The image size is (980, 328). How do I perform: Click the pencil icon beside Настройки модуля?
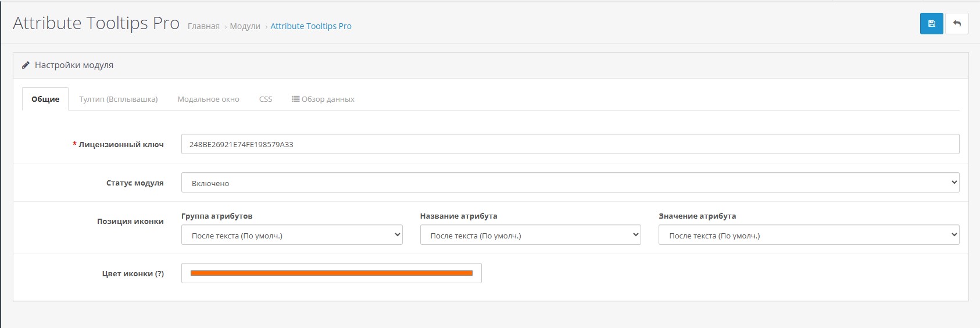(26, 65)
